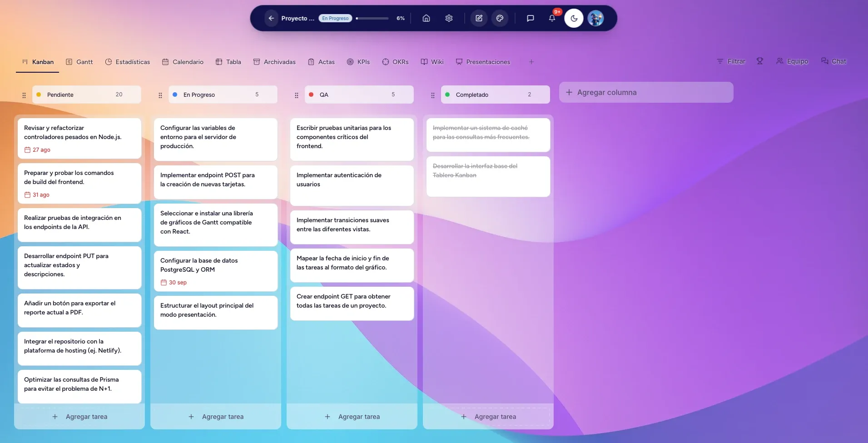Switch to the Kanban tab

click(38, 62)
